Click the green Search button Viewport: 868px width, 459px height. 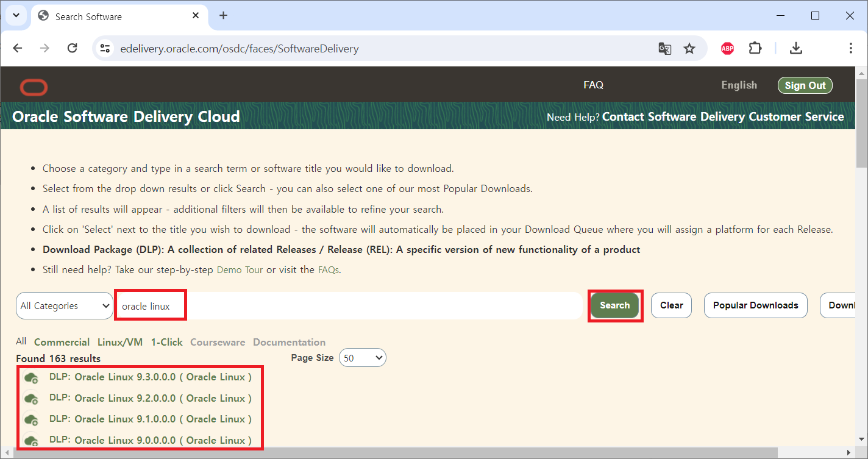click(x=614, y=305)
